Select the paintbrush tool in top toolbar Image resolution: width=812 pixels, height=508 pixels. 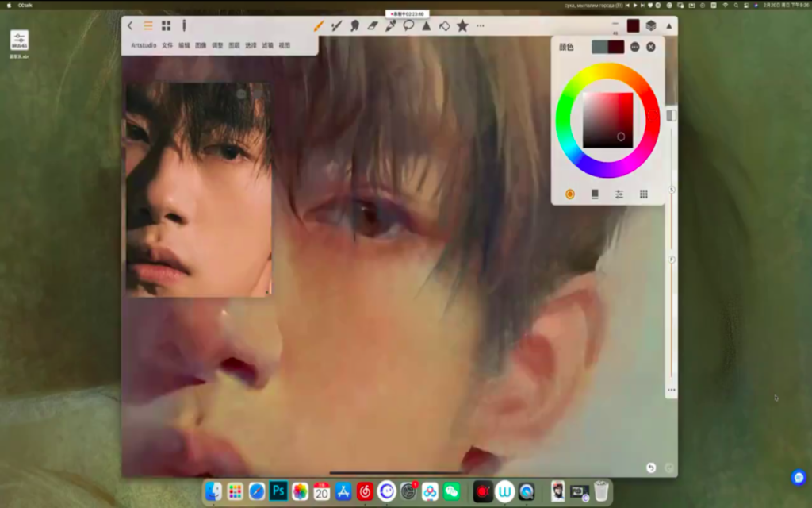(319, 25)
